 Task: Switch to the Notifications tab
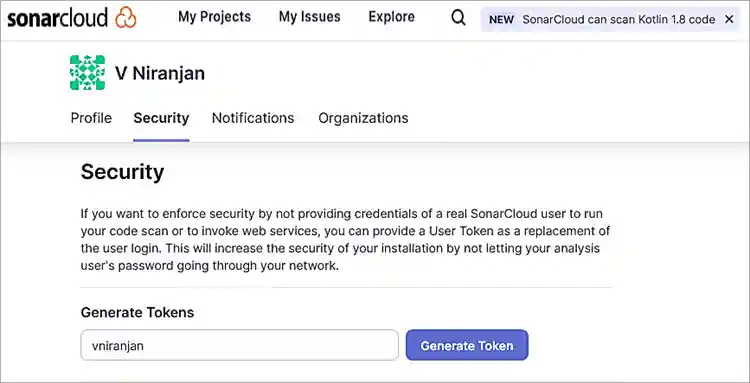[x=253, y=118]
